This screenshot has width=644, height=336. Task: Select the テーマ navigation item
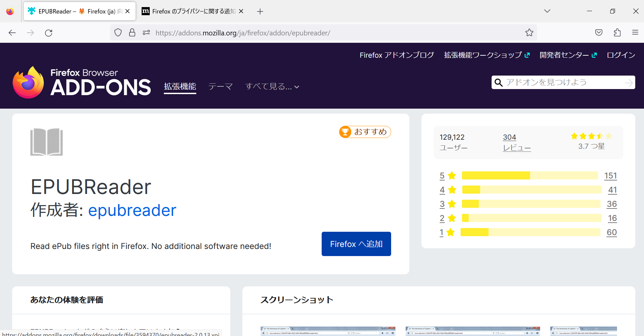click(x=221, y=86)
